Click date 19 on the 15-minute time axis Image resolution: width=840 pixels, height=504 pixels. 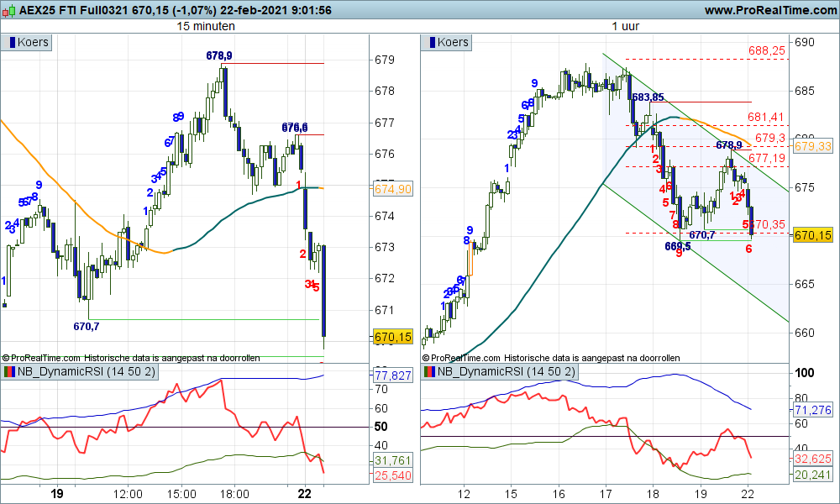tap(57, 493)
